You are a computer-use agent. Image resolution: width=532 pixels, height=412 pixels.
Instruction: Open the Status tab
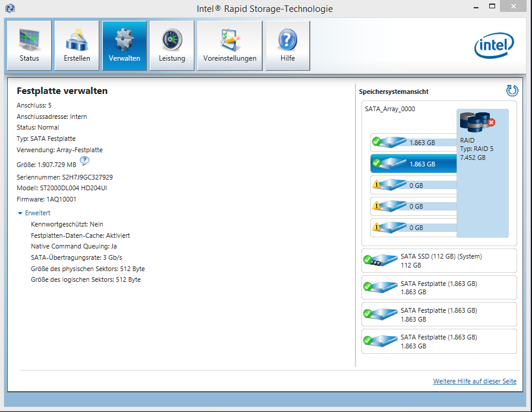(x=29, y=45)
